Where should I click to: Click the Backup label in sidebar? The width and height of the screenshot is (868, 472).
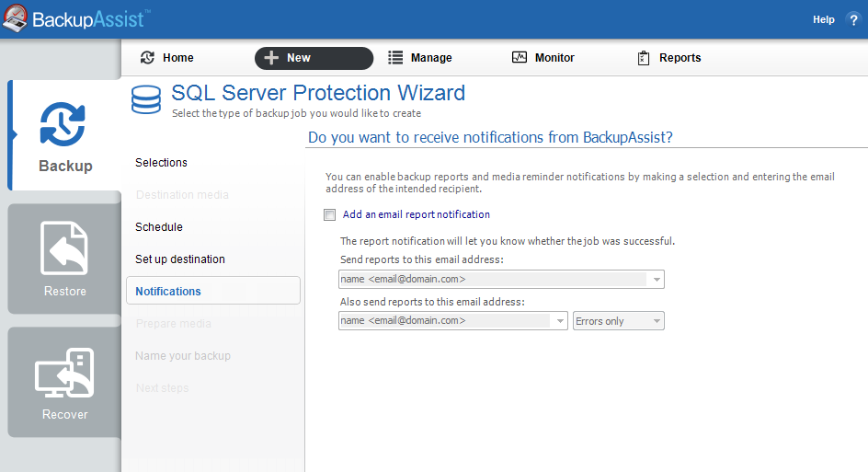pyautogui.click(x=65, y=167)
